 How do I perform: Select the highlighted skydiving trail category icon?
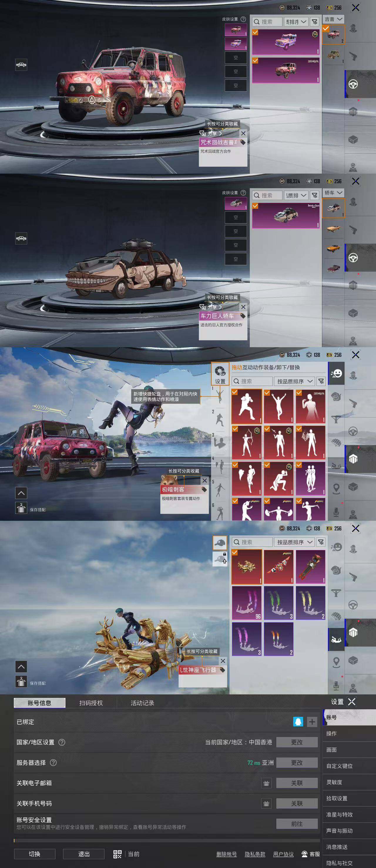(x=336, y=639)
